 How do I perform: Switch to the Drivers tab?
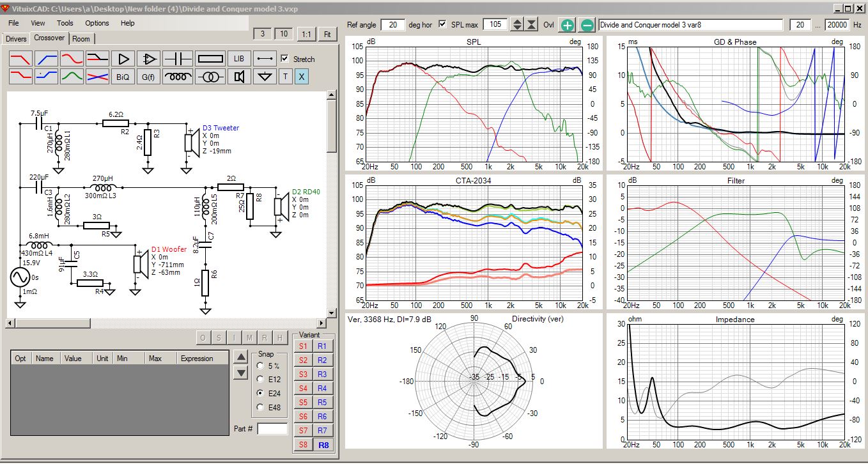tap(16, 39)
